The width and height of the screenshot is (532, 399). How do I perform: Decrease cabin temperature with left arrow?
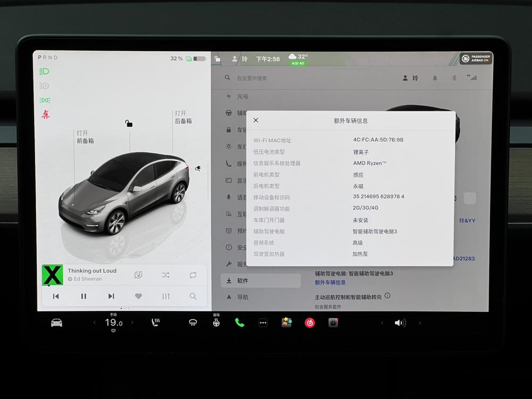(x=94, y=323)
